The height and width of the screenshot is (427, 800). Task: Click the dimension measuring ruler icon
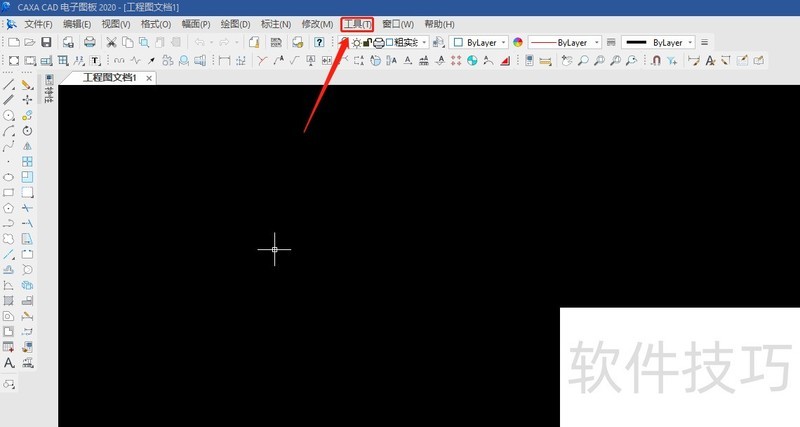545,61
